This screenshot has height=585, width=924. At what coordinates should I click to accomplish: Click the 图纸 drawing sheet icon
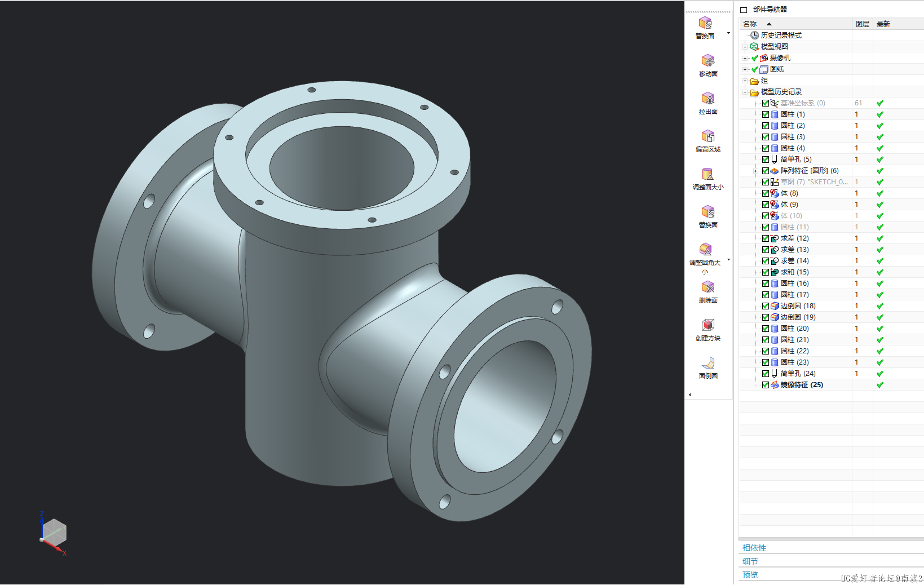pyautogui.click(x=764, y=69)
